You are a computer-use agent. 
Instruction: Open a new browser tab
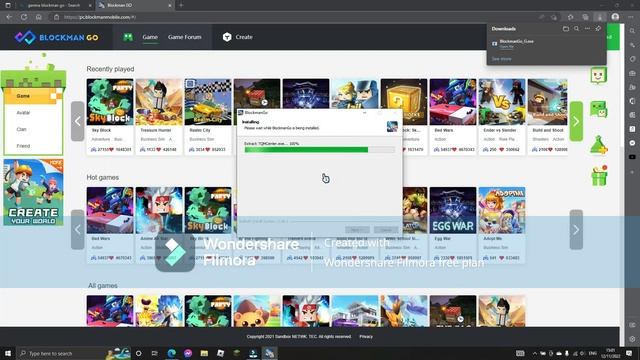(x=181, y=5)
